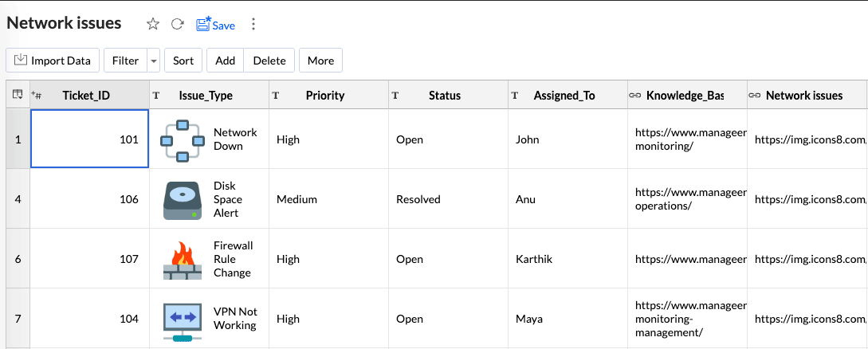Image resolution: width=868 pixels, height=349 pixels.
Task: Click the Import Data button
Action: 53,61
